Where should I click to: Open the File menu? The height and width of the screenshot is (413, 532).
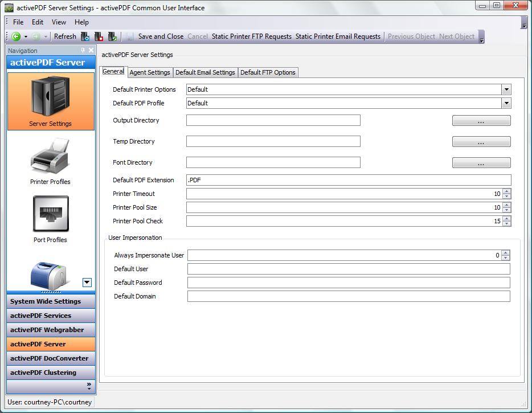point(18,22)
